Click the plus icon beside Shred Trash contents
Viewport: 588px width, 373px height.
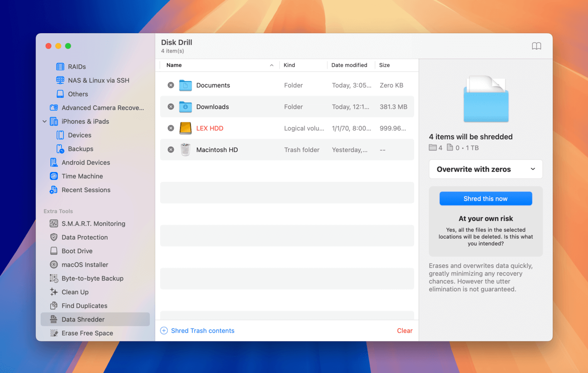[164, 331]
